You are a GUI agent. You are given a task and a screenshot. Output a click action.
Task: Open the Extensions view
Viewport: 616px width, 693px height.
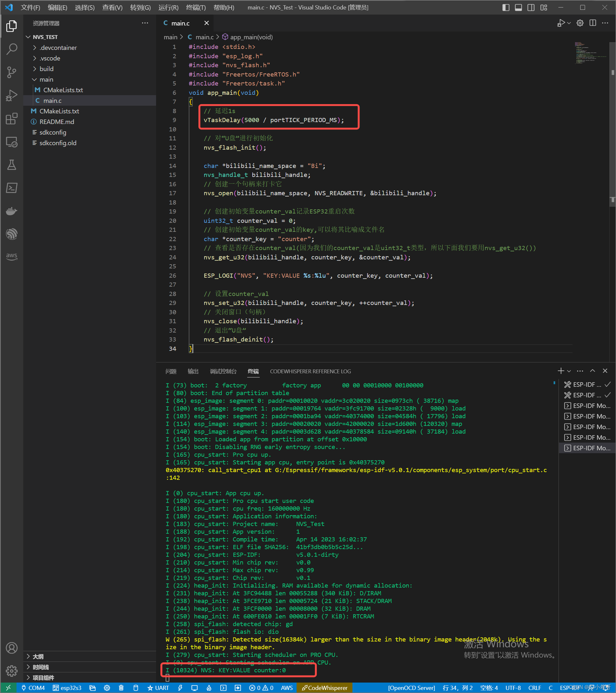(11, 119)
